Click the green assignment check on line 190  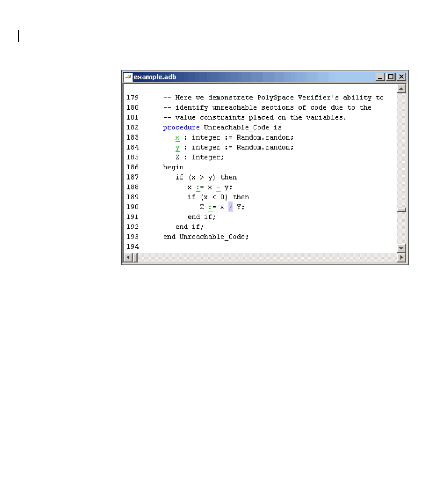(x=210, y=207)
